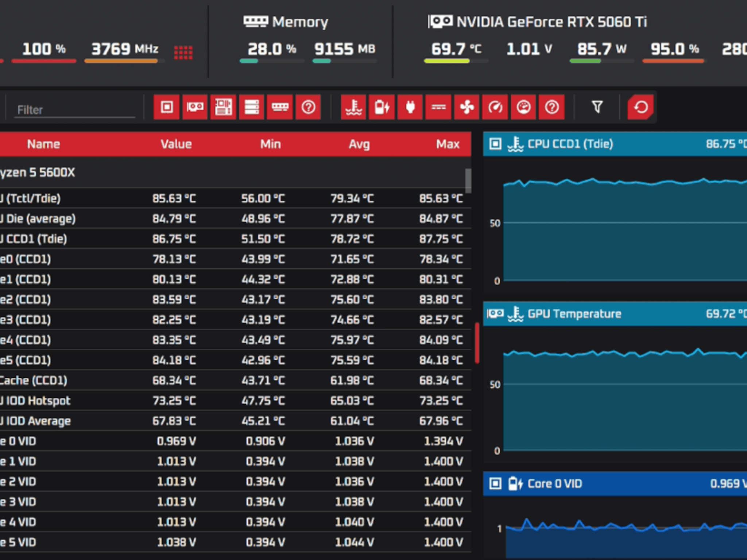Select the 84.09 °C max cell

(x=441, y=340)
